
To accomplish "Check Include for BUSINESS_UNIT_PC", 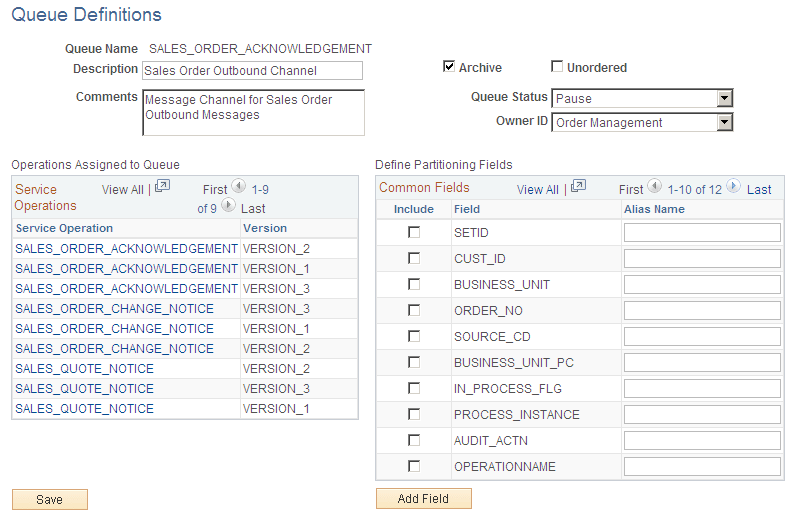I will point(414,363).
